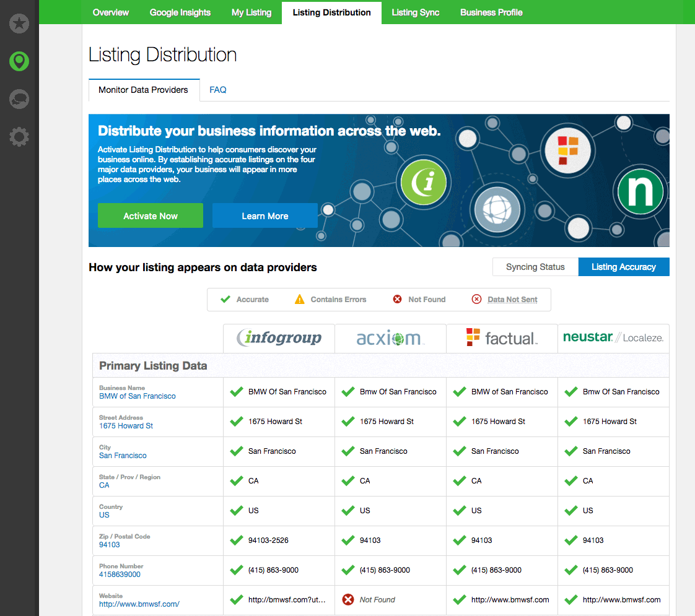Click the 'How your listing appears' heading
This screenshot has height=616, width=695.
[203, 267]
